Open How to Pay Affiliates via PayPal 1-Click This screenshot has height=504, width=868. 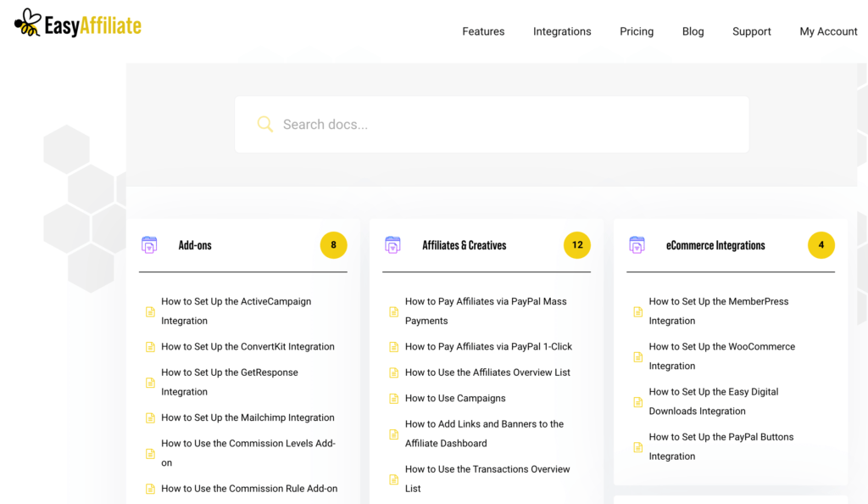coord(488,346)
